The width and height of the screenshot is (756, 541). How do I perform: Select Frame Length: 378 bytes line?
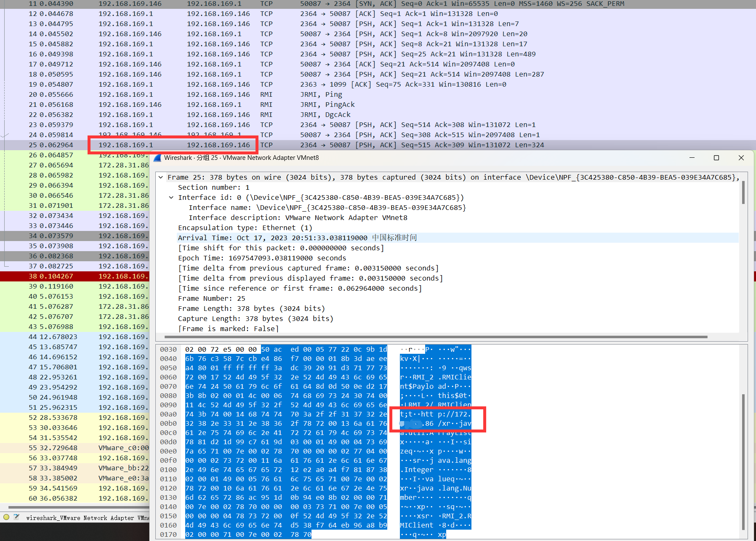[251, 309]
